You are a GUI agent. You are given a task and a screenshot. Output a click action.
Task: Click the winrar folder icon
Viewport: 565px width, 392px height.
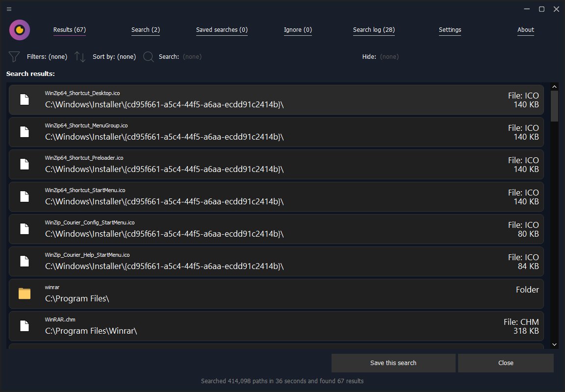(25, 294)
